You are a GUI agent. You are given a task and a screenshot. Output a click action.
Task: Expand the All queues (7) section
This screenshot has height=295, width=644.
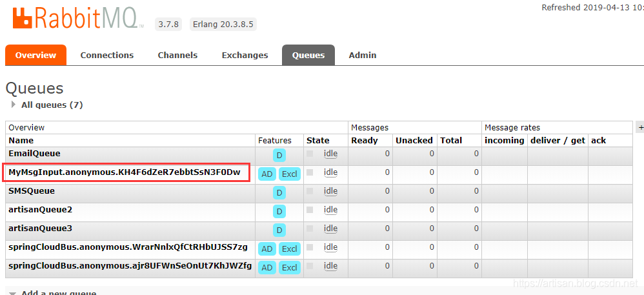point(52,105)
